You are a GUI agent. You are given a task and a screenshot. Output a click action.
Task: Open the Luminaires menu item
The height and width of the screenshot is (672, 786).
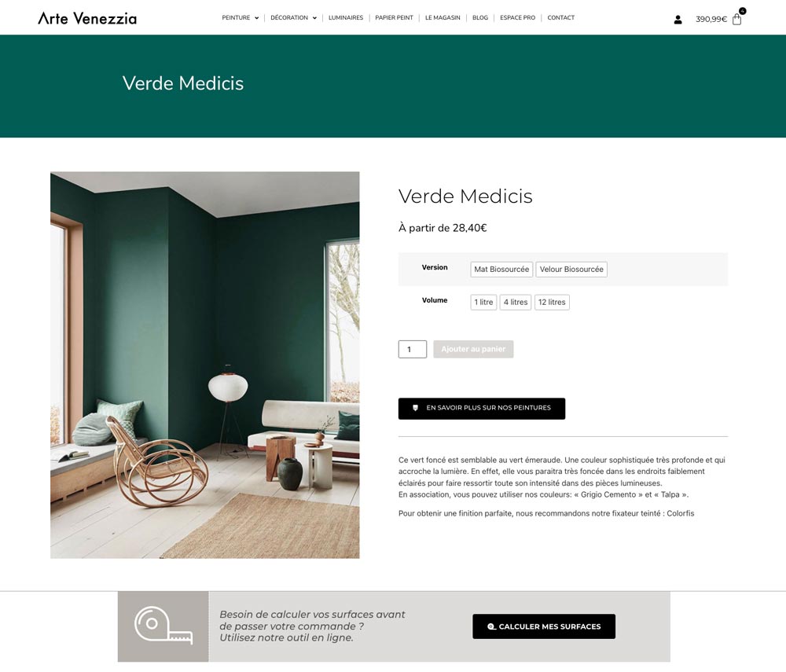[x=346, y=17]
